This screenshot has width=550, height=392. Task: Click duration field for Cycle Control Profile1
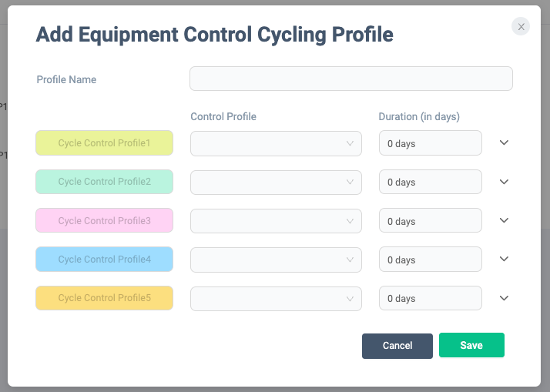point(431,143)
